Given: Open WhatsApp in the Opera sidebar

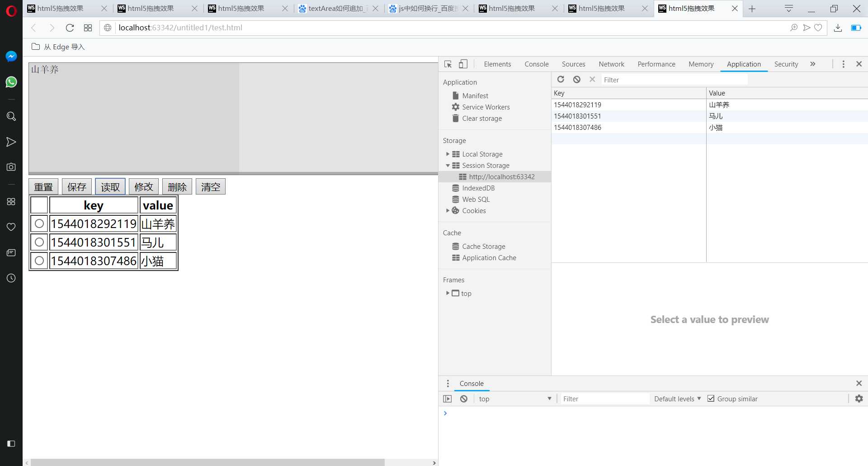Looking at the screenshot, I should 11,82.
